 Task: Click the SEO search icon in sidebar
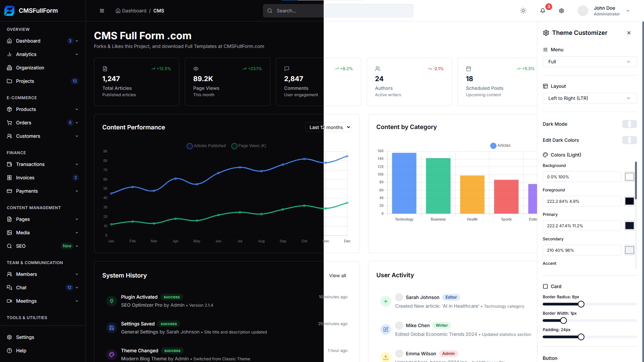point(9,246)
